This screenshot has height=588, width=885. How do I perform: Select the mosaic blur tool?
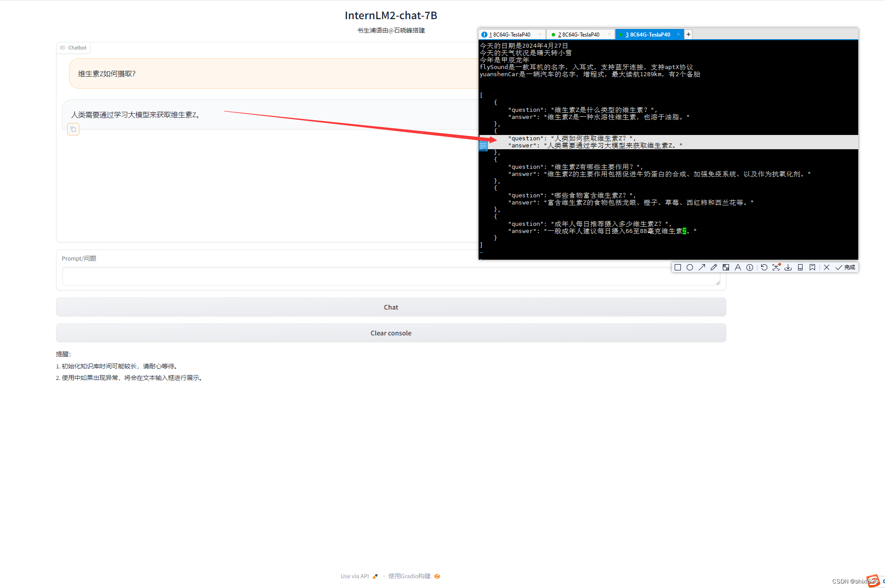(x=726, y=267)
